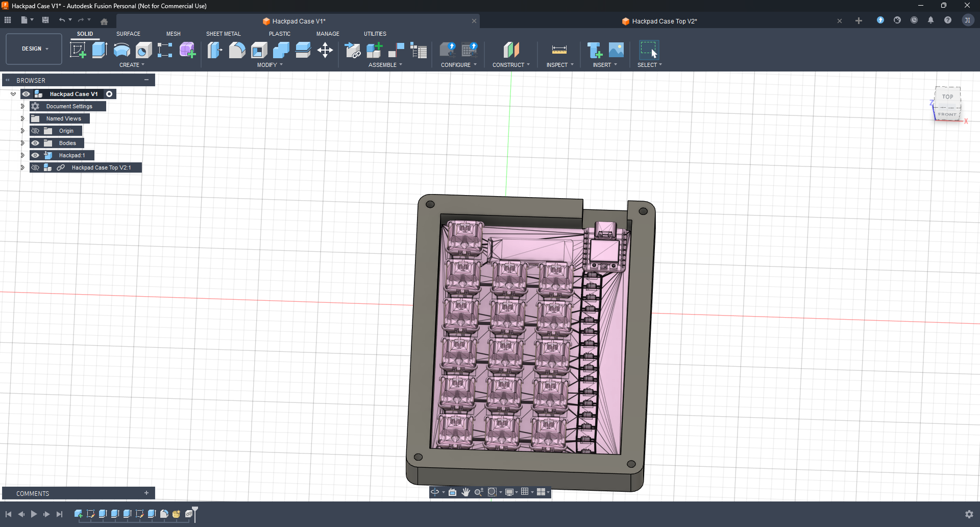Select the Shell tool

click(259, 50)
